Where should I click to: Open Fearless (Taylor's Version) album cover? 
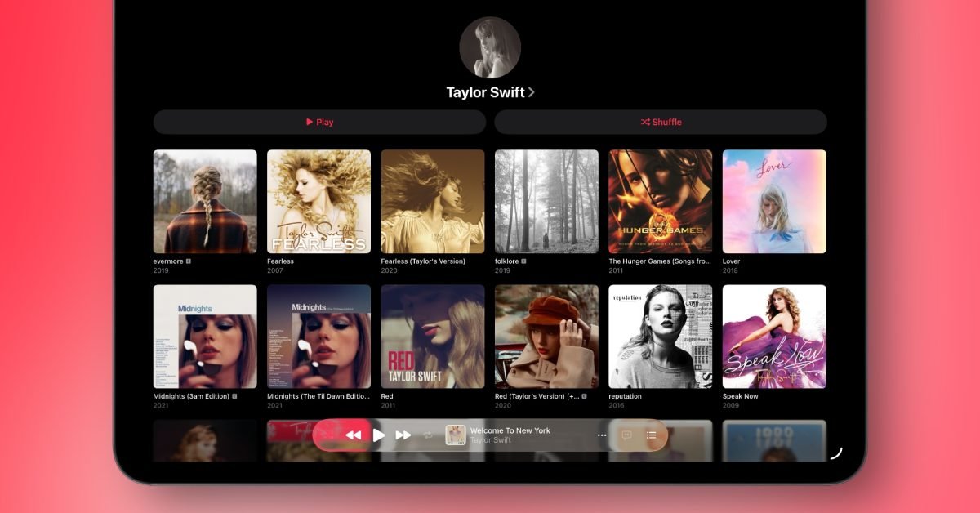coord(433,201)
